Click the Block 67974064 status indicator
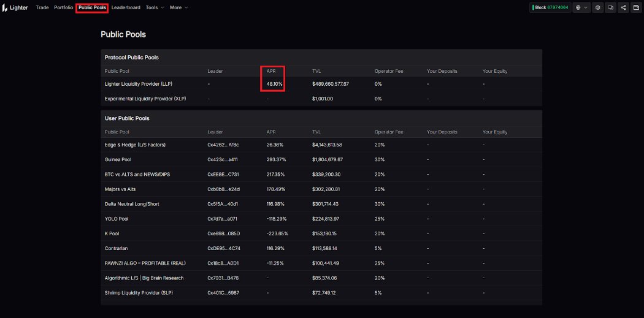Viewport: 644px width, 318px height. point(550,7)
